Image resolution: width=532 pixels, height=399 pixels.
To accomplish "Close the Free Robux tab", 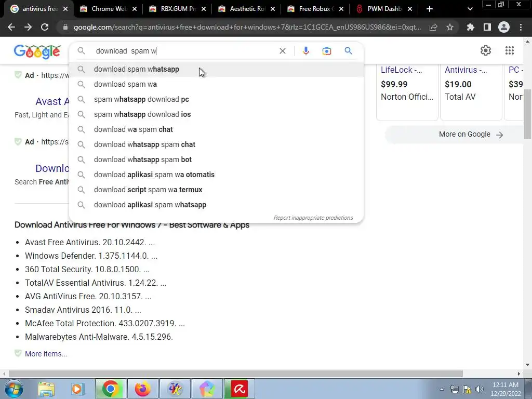I will click(341, 9).
